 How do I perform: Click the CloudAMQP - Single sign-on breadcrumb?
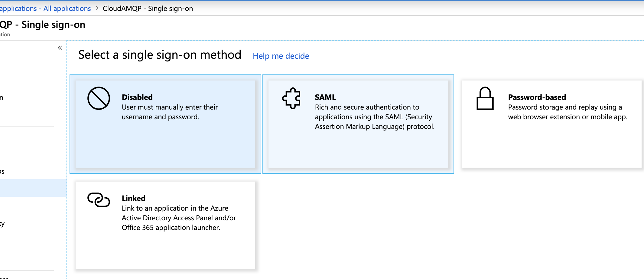pyautogui.click(x=148, y=8)
